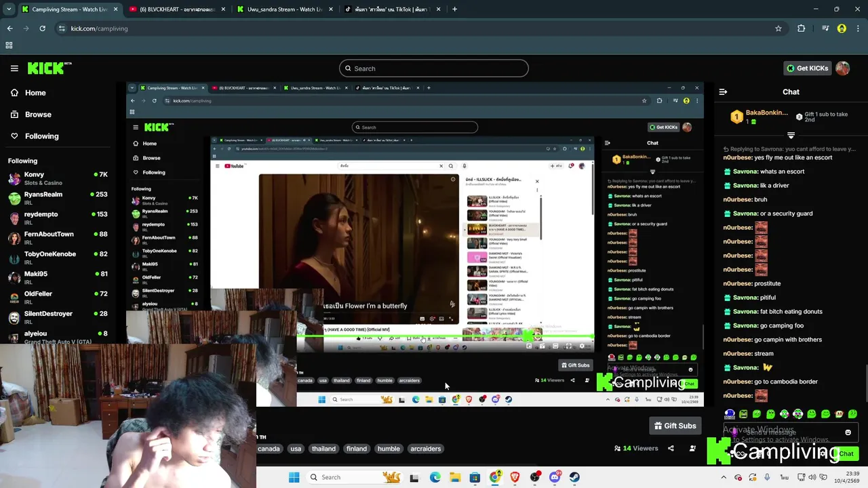This screenshot has height=488, width=868.
Task: Open FernAboutTown channel in Following list
Action: click(58, 238)
